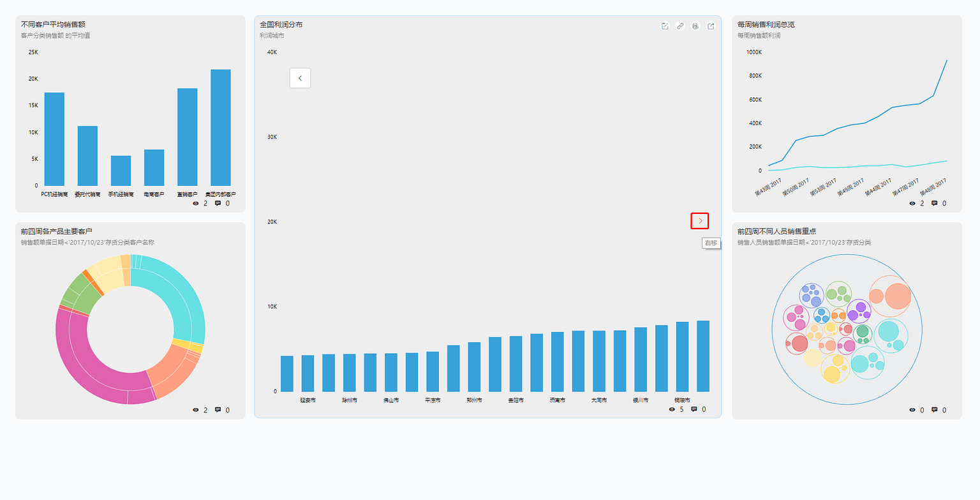Image resolution: width=980 pixels, height=500 pixels.
Task: Click the 40K y-axis label
Action: coord(272,52)
